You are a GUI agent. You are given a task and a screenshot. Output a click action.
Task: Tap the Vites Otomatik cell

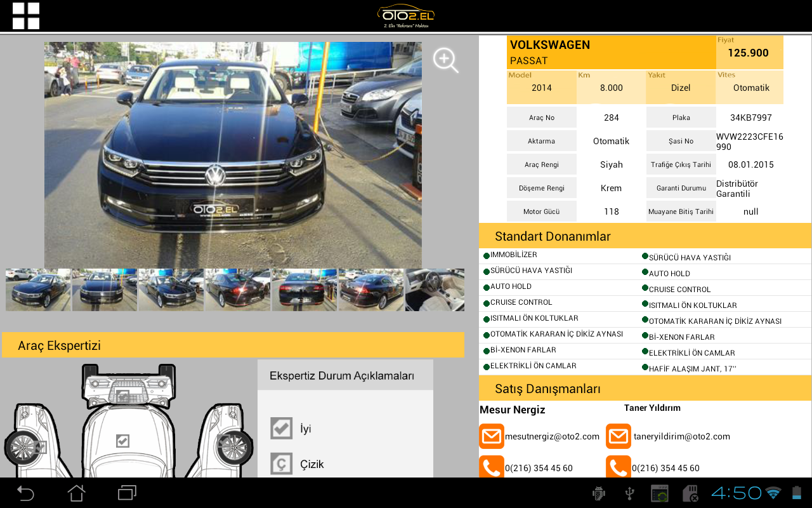(x=750, y=87)
